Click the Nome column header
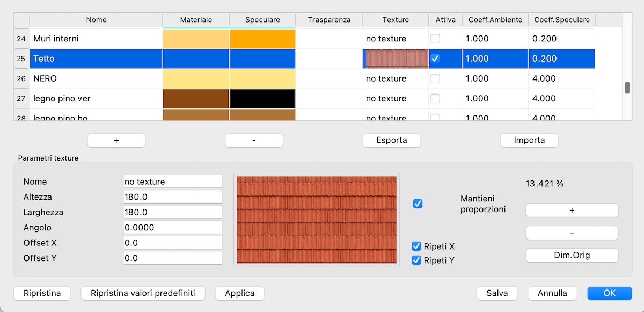This screenshot has width=644, height=312. point(97,20)
